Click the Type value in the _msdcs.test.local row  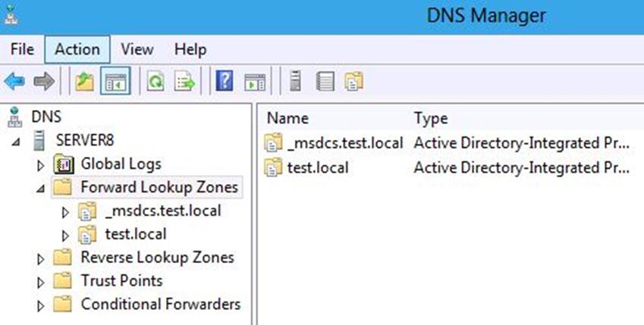coord(522,143)
